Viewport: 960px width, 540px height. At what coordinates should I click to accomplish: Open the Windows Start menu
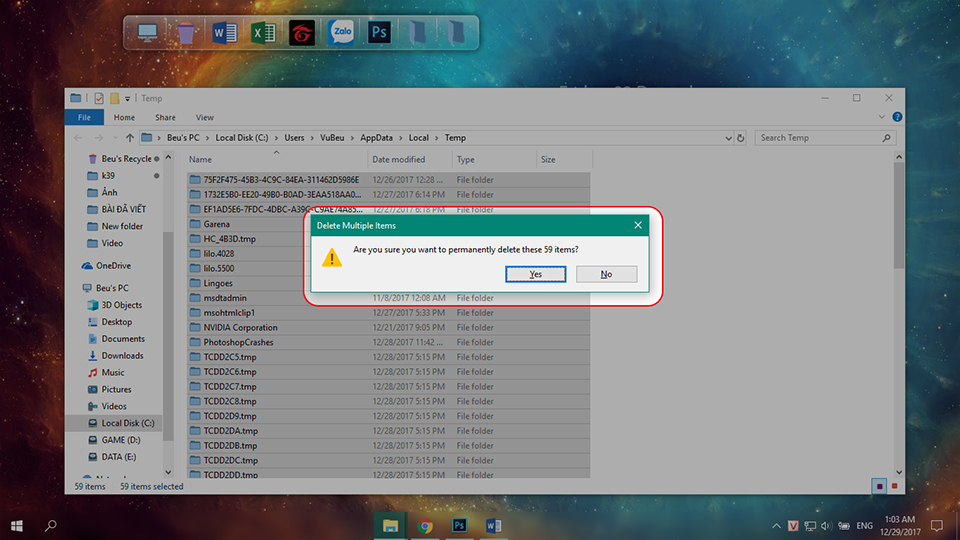coord(17,525)
